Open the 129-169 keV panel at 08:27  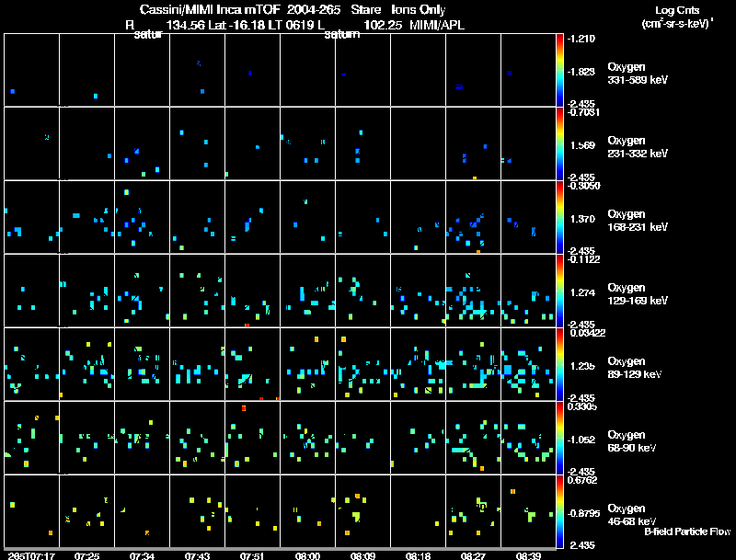(x=473, y=291)
